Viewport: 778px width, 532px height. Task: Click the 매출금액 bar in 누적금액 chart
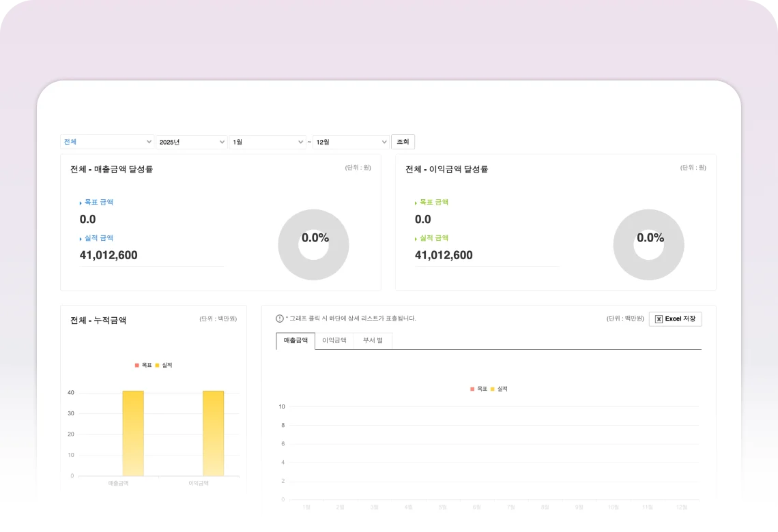133,433
